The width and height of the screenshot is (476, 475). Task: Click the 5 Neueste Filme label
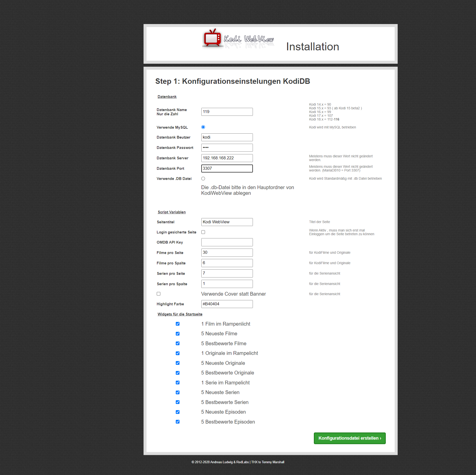click(x=219, y=334)
